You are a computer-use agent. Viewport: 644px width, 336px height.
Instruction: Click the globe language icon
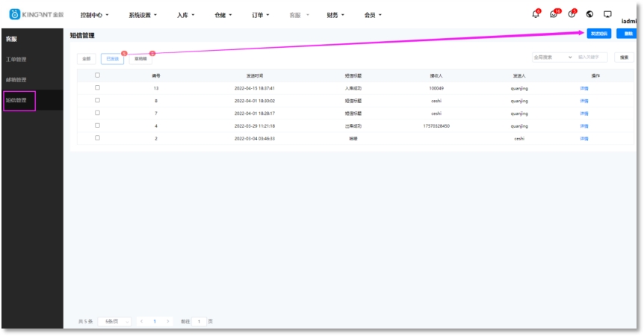[x=589, y=14]
